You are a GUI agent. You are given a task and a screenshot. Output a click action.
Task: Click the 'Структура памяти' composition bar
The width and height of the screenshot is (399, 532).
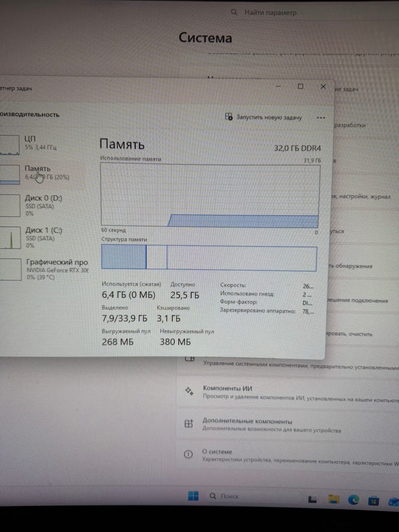209,258
